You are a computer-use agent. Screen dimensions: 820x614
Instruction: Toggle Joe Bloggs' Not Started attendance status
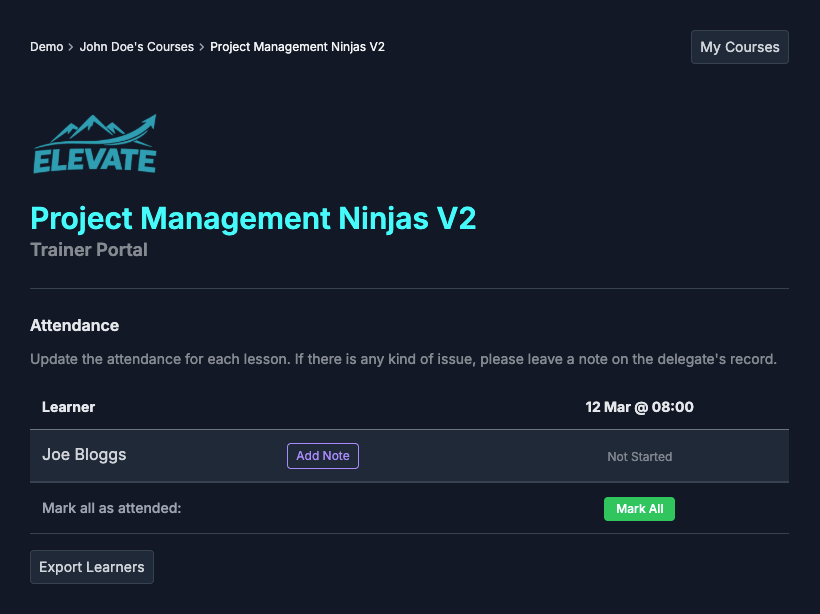639,457
